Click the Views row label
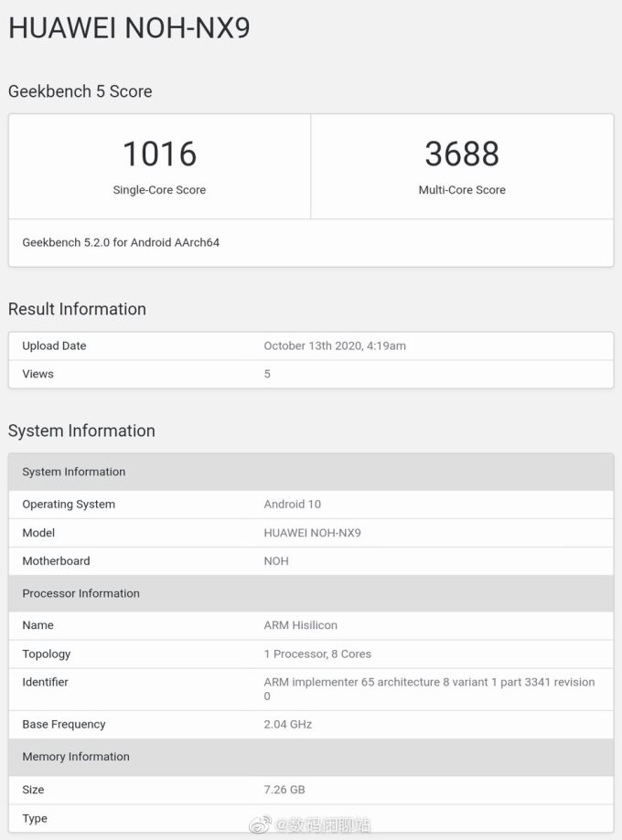 pyautogui.click(x=38, y=374)
